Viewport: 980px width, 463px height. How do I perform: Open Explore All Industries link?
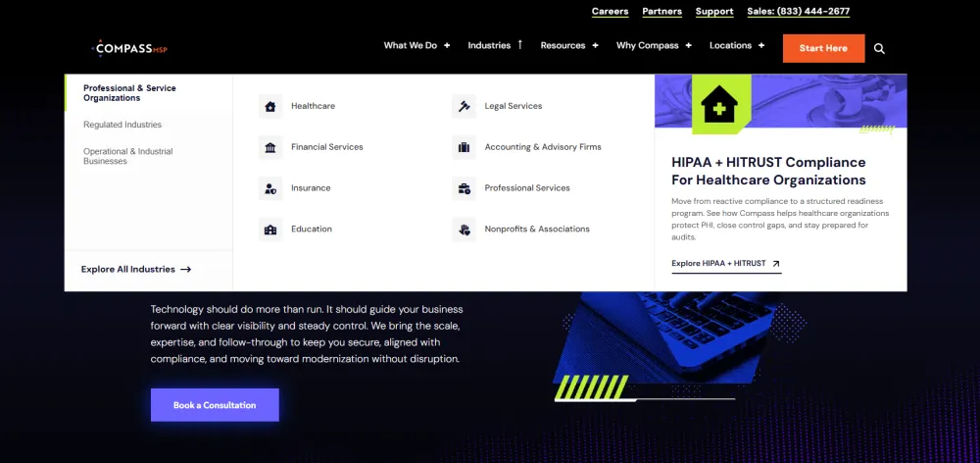pyautogui.click(x=136, y=270)
